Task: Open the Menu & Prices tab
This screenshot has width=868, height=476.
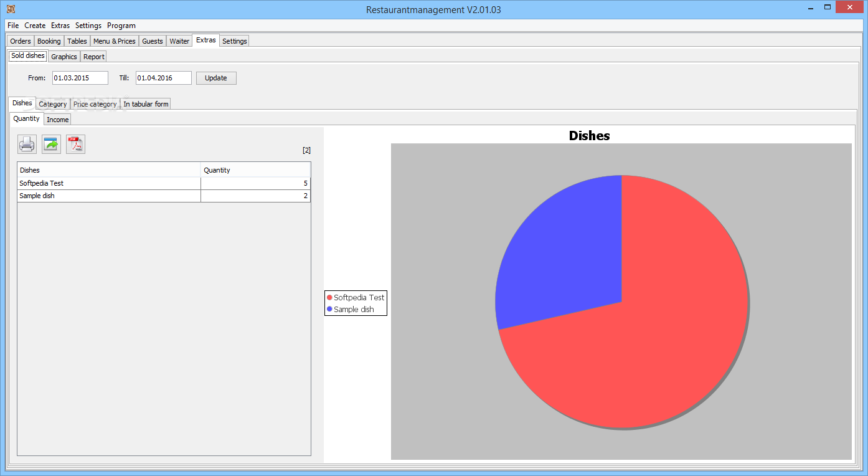Action: (115, 41)
